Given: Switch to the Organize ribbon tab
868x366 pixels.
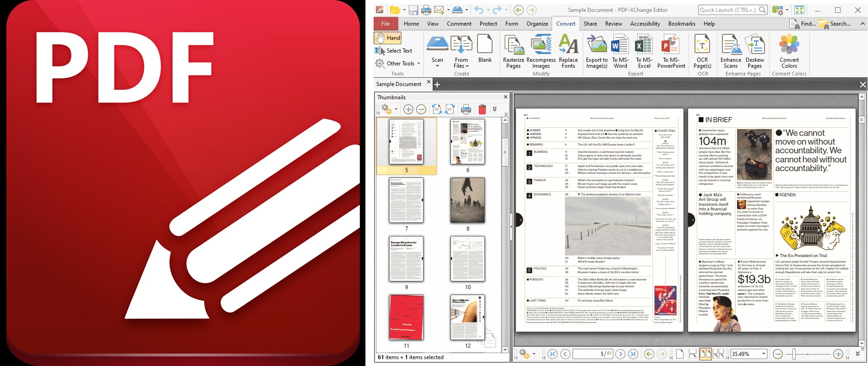Looking at the screenshot, I should click(x=537, y=24).
